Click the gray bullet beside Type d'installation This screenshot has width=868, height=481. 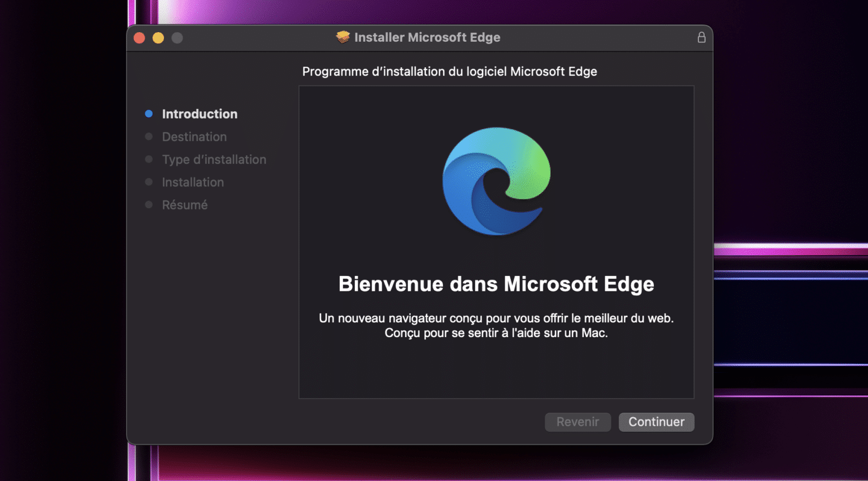(149, 159)
